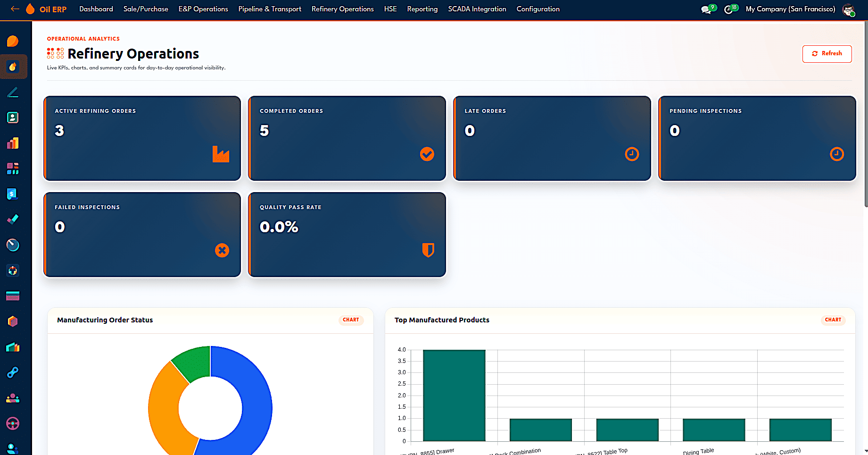Viewport: 868px width, 455px height.
Task: Open the teal building icon in sidebar
Action: (13, 347)
